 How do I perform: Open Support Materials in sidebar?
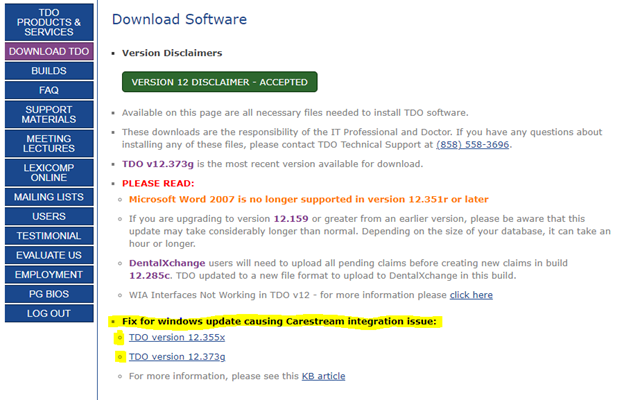coord(48,115)
